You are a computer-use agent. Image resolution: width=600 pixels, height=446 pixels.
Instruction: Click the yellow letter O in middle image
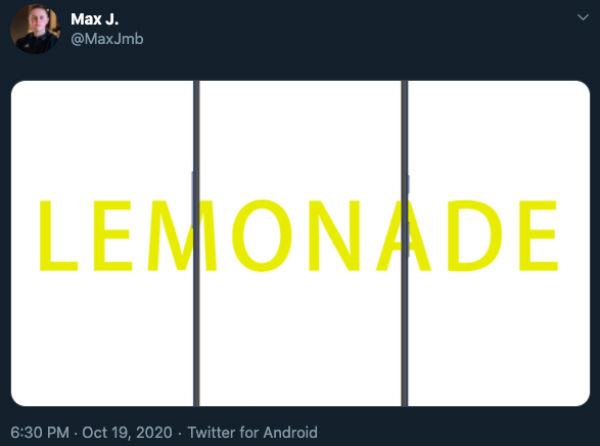pyautogui.click(x=262, y=236)
